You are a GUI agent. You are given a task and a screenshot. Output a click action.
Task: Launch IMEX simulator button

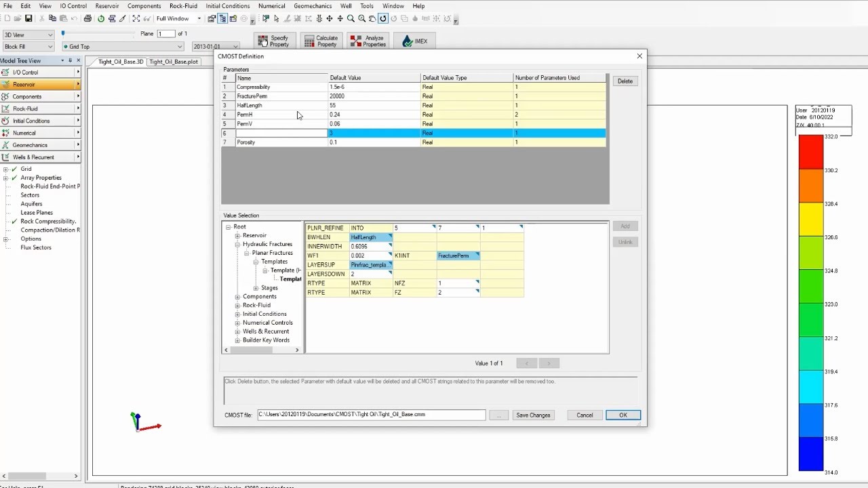click(x=415, y=41)
